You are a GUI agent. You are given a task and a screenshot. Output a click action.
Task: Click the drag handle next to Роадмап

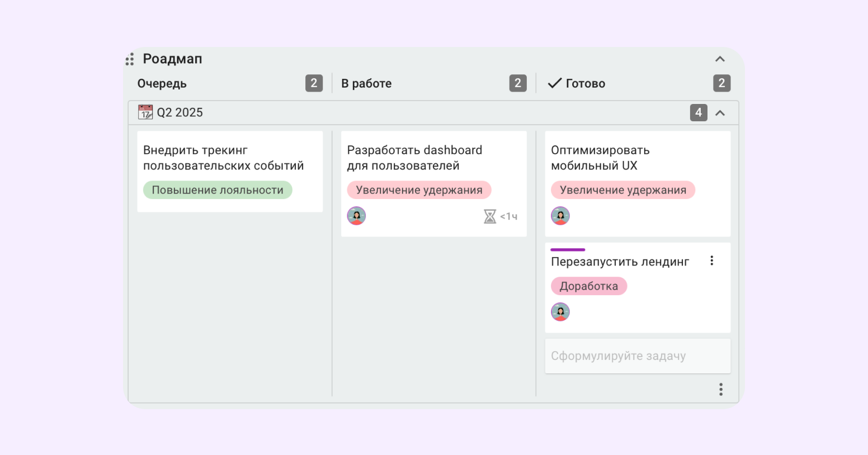(x=130, y=59)
